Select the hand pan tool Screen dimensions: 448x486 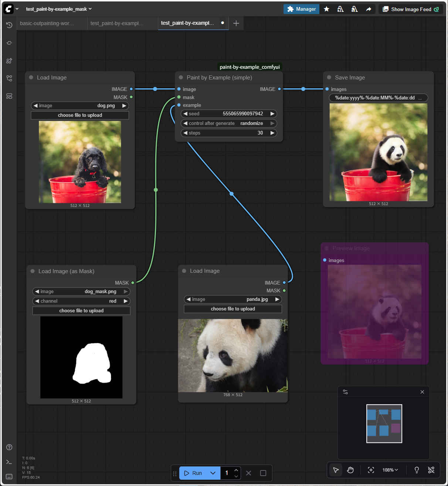350,470
